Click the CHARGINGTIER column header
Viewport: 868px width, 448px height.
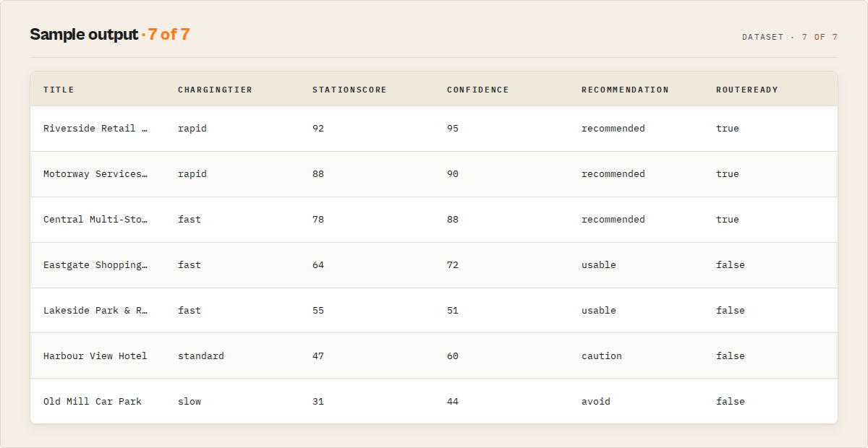click(215, 90)
